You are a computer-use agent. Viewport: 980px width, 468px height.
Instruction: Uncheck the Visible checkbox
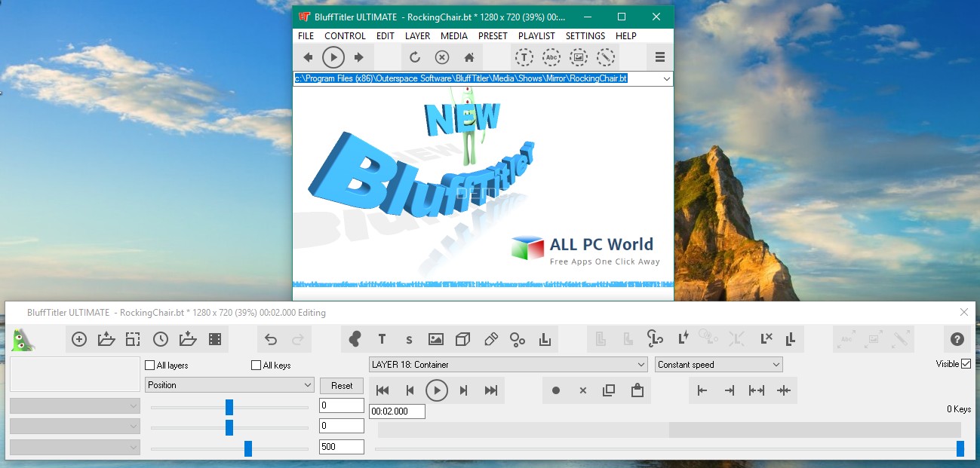pyautogui.click(x=966, y=364)
